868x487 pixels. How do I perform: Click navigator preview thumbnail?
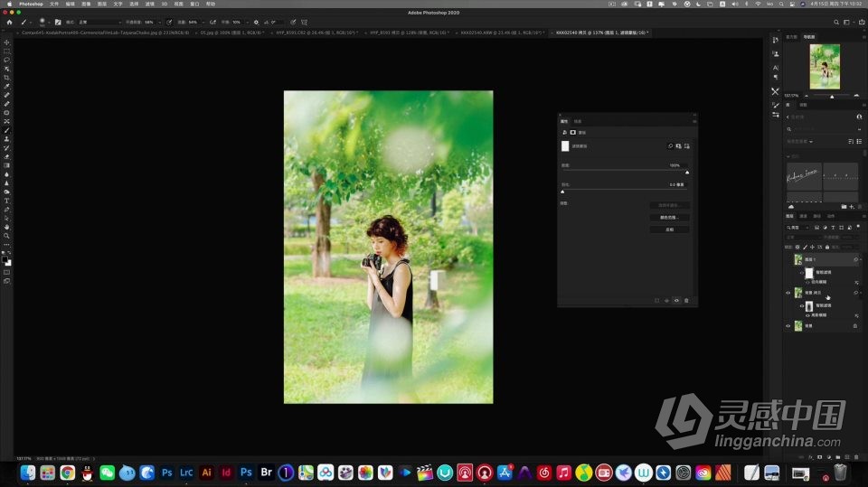tap(825, 67)
